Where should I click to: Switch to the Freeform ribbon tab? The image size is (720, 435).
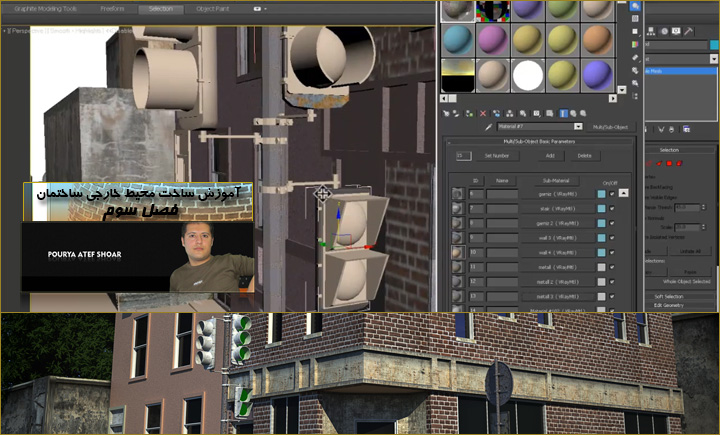(x=113, y=8)
